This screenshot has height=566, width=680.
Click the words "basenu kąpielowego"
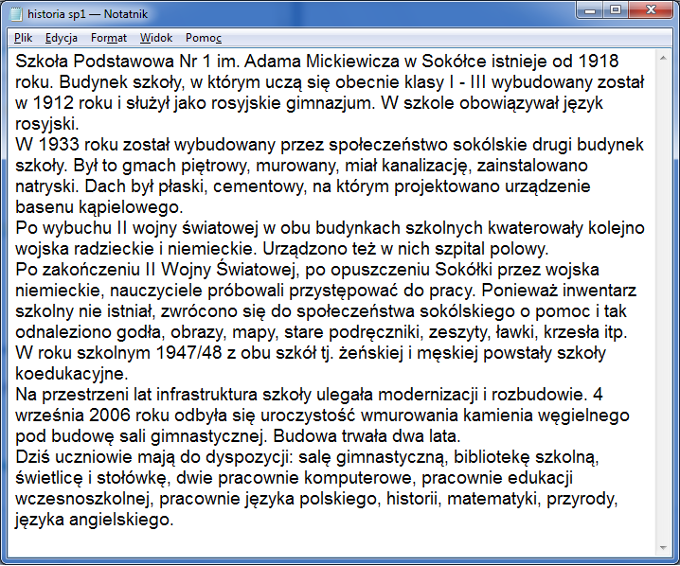pyautogui.click(x=99, y=207)
